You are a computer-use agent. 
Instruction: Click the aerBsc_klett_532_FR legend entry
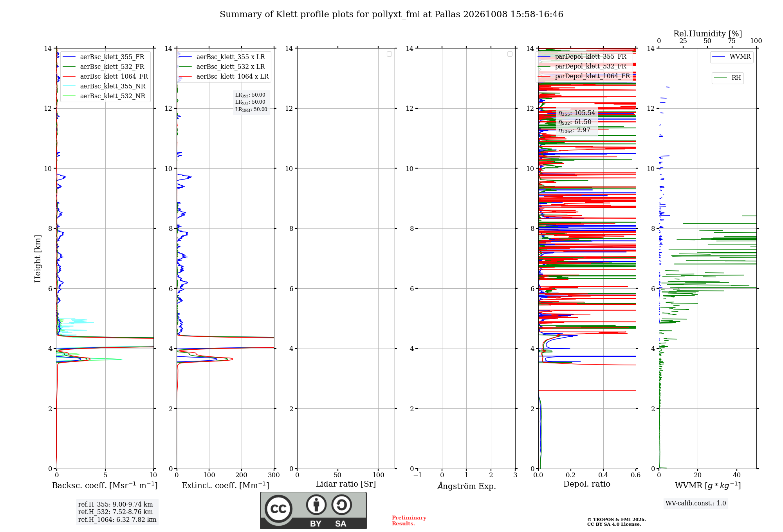pyautogui.click(x=104, y=67)
